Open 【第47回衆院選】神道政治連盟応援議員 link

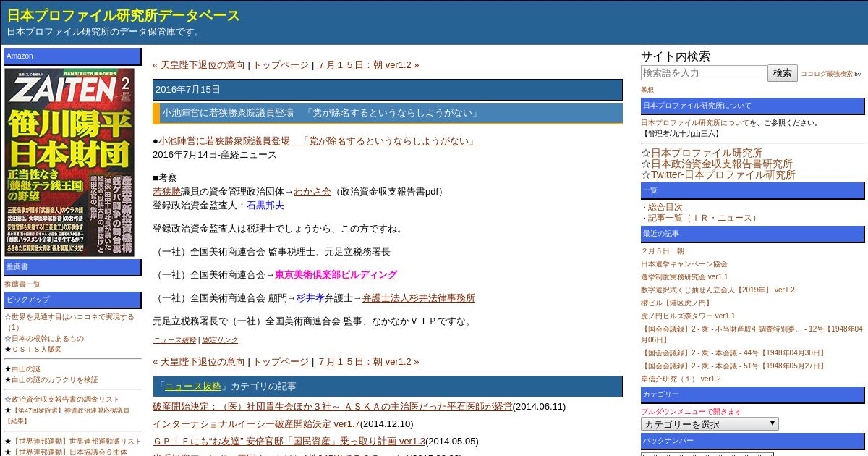70,410
